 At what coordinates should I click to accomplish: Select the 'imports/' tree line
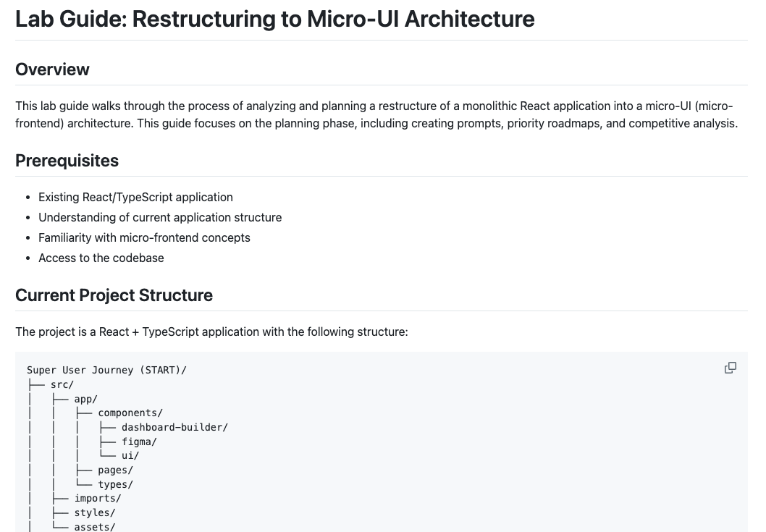98,498
